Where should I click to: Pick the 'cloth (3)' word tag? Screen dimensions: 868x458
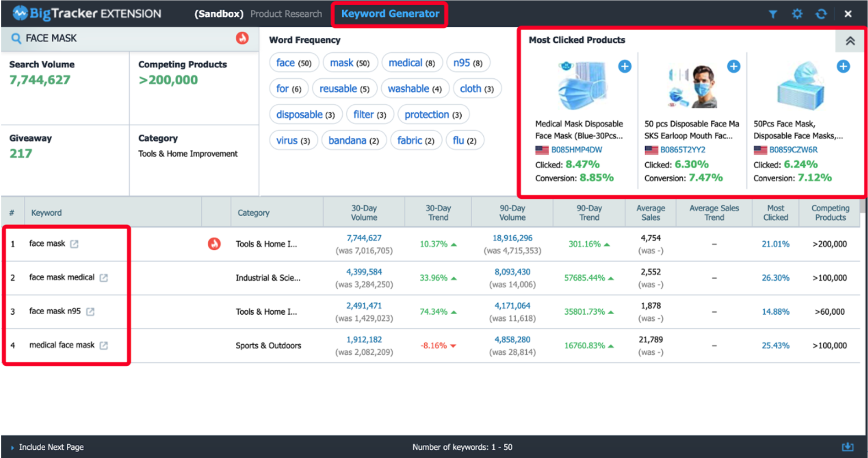pyautogui.click(x=477, y=89)
